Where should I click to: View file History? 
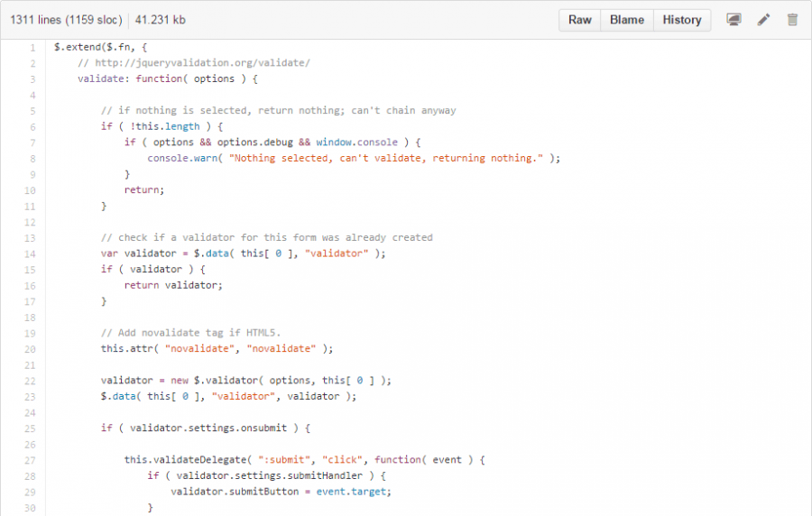tap(681, 20)
